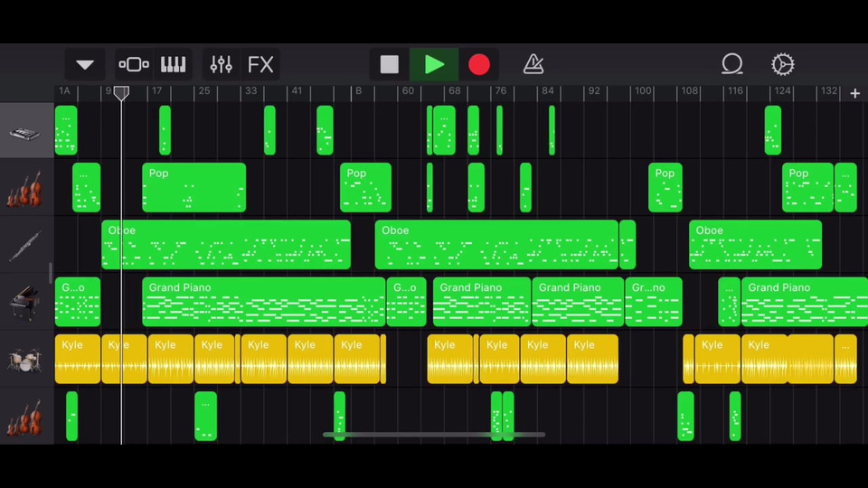The image size is (868, 488).
Task: Open the FX effects panel
Action: click(x=260, y=65)
